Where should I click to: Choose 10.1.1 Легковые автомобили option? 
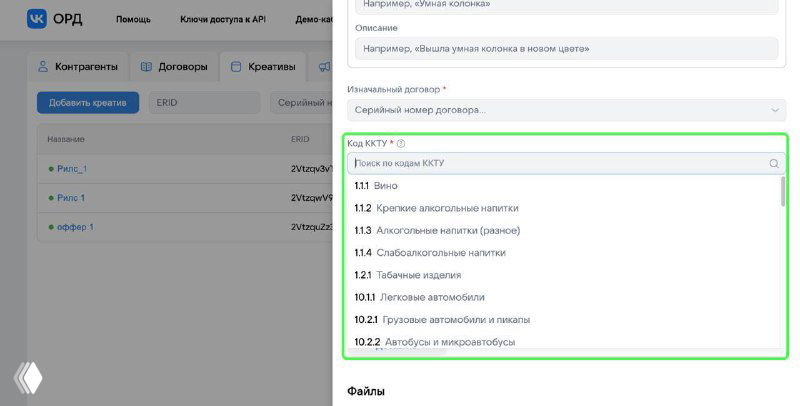tap(419, 297)
